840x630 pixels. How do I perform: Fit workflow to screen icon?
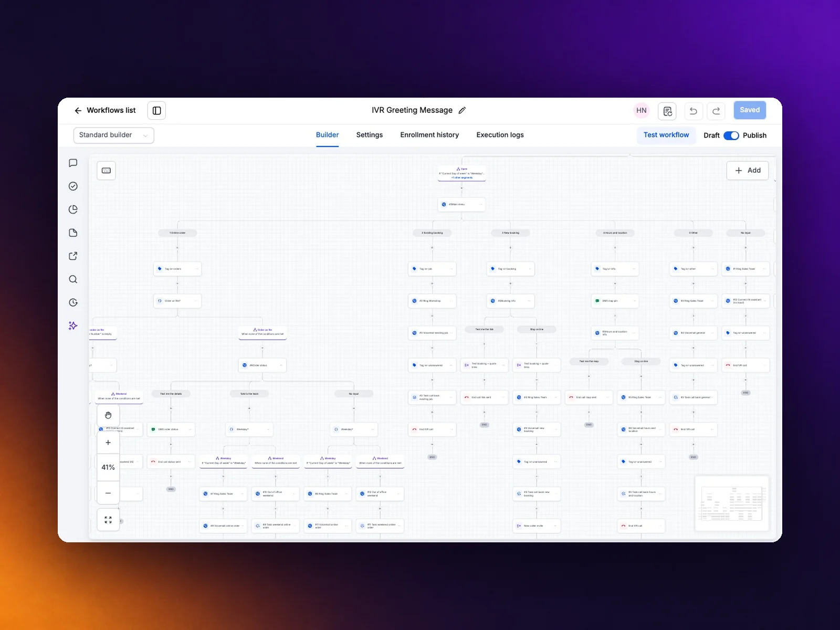(108, 520)
